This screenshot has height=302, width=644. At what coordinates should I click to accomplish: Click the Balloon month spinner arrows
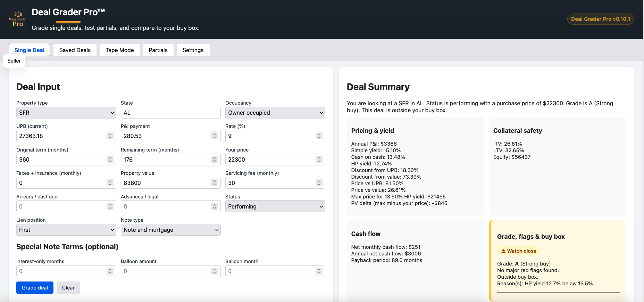tap(319, 271)
